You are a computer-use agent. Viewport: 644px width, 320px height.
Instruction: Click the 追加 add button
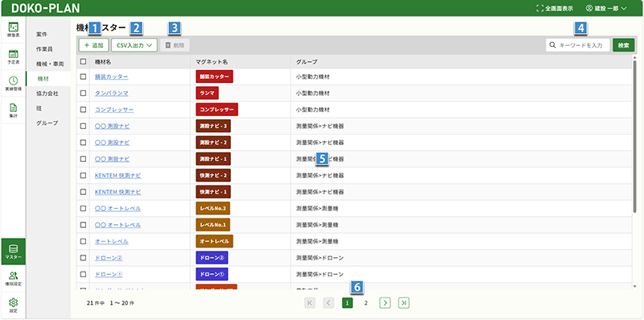click(x=93, y=45)
